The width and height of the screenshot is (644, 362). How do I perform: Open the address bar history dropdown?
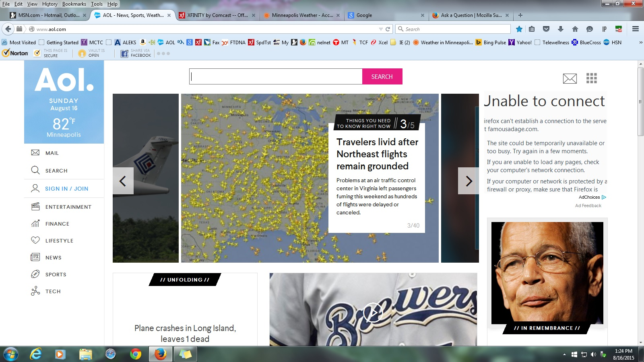(x=381, y=29)
